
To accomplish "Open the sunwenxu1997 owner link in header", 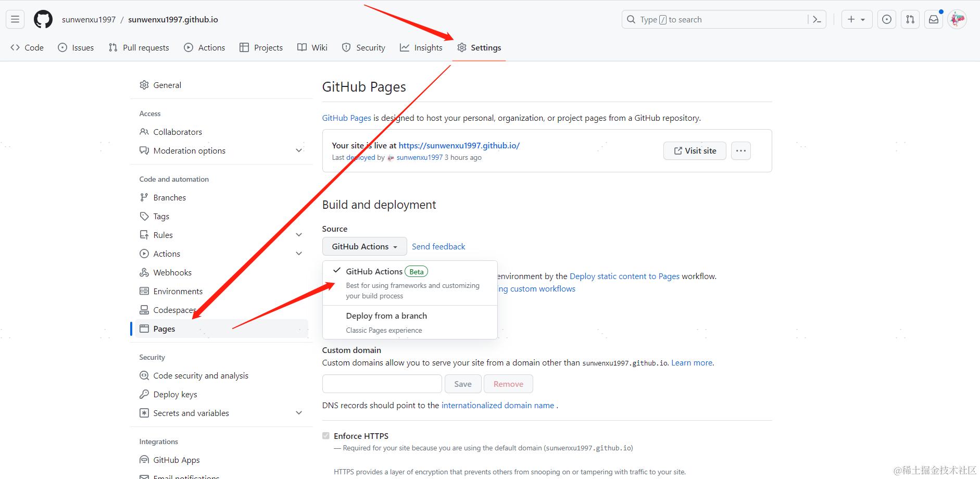I will (x=89, y=20).
